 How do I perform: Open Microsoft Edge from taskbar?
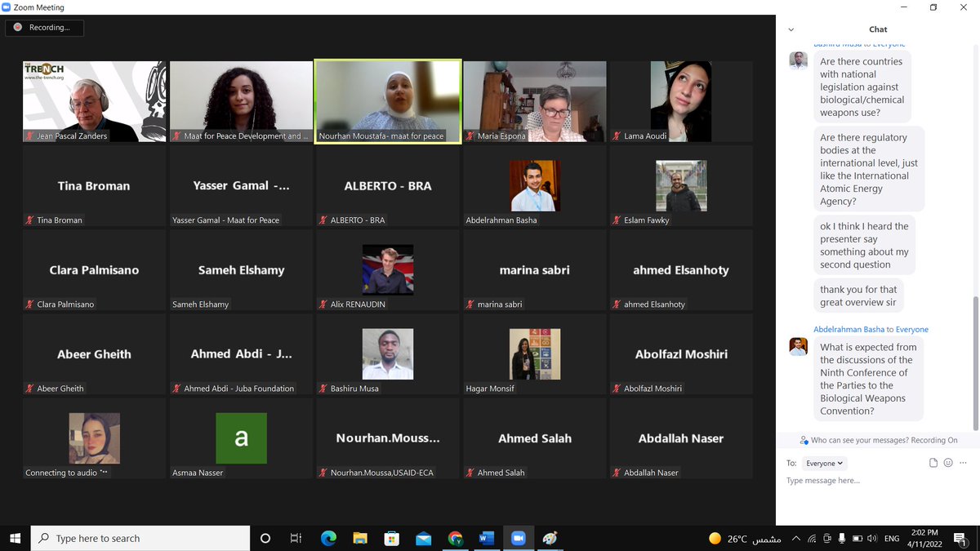coord(328,538)
